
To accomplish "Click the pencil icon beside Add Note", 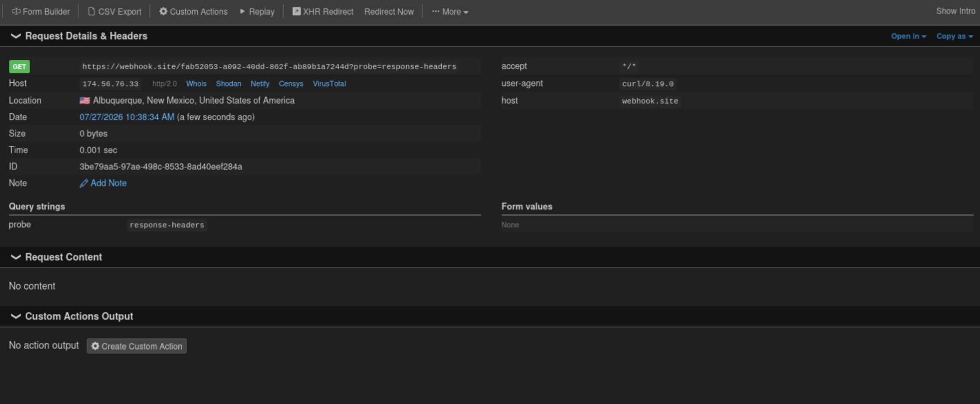I will click(84, 184).
